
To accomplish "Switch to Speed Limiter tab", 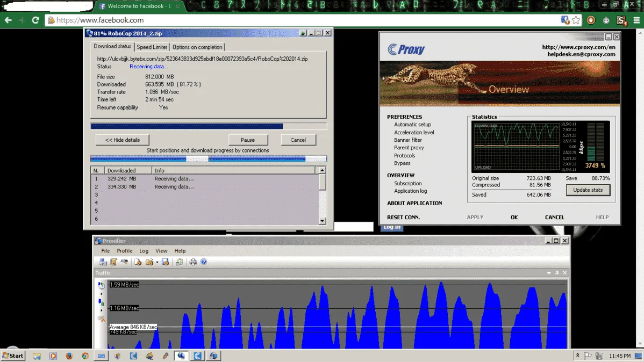I will coord(152,47).
